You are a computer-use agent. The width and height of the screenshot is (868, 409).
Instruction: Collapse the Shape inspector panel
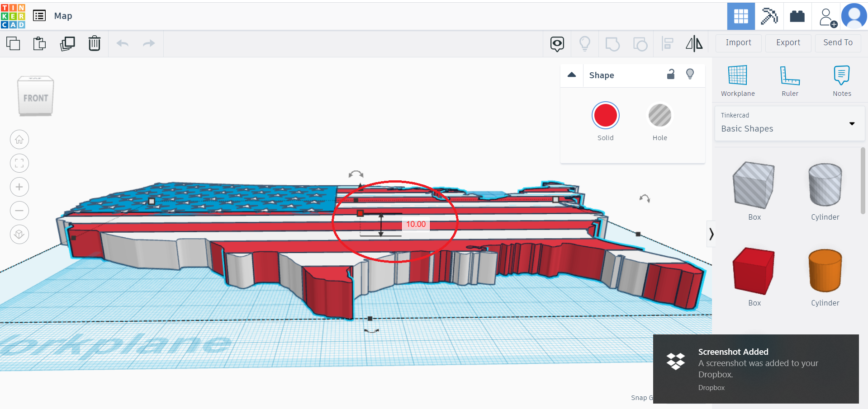click(572, 75)
